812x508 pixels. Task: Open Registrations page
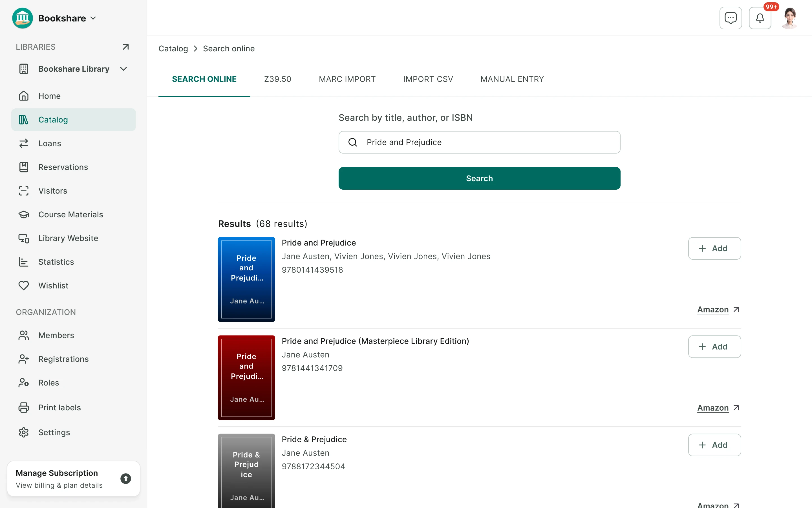pos(74,359)
